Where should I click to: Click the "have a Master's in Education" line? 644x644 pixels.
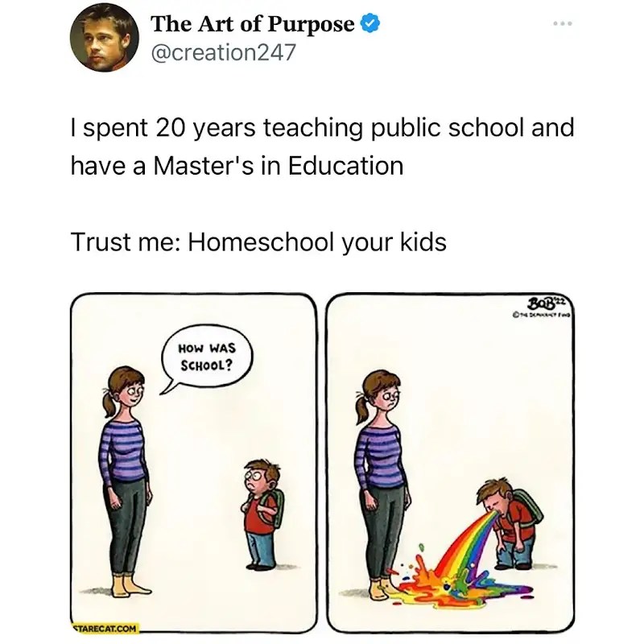pos(237,166)
